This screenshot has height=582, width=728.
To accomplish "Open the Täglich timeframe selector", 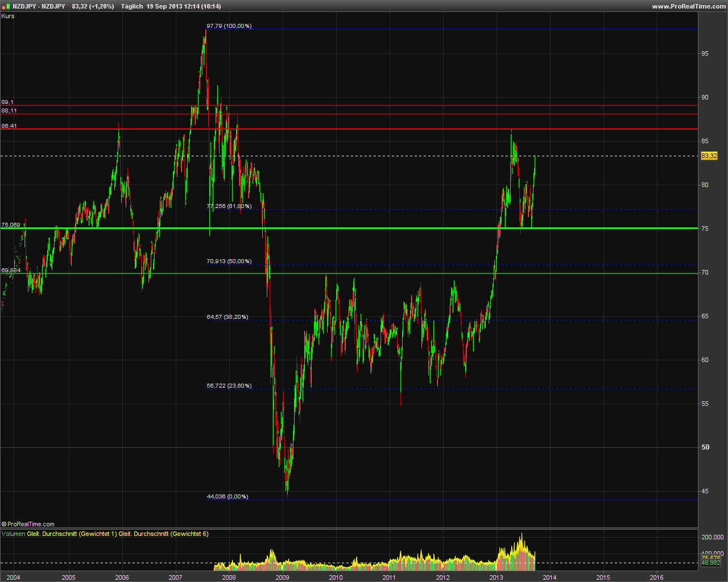I will (131, 6).
